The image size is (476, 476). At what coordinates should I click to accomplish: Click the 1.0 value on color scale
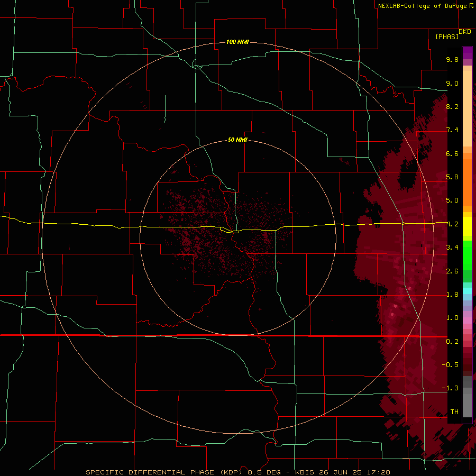(452, 318)
